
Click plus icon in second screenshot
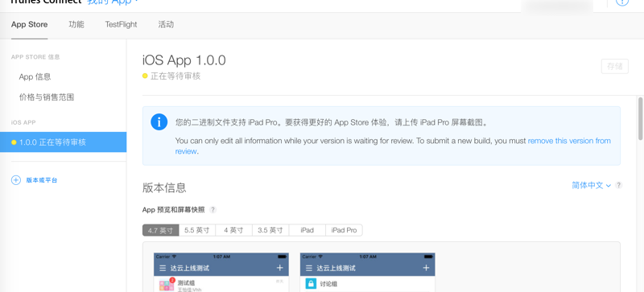coord(426,268)
